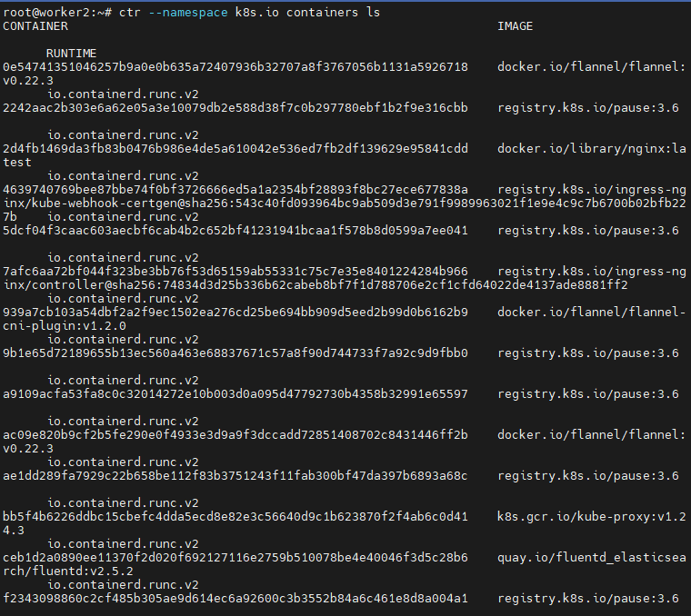The width and height of the screenshot is (691, 616).
Task: Click rch/fluentd:v2.5.2 wrapped tag text
Action: tap(68, 571)
